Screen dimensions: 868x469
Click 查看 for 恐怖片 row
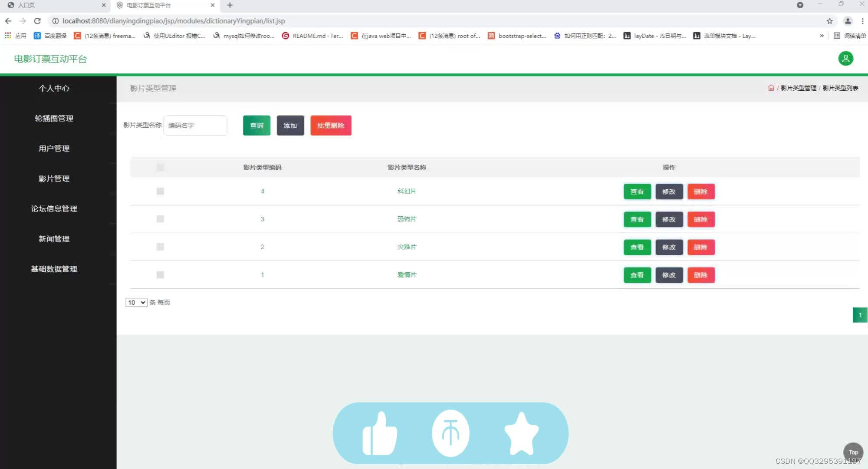(x=637, y=219)
